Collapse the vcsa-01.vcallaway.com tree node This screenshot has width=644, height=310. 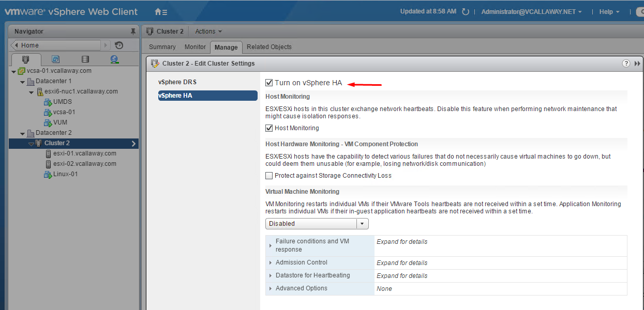tap(14, 71)
